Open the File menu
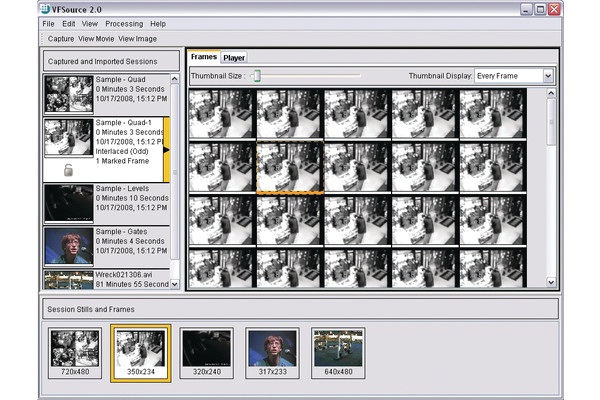This screenshot has width=600, height=400. tap(48, 23)
